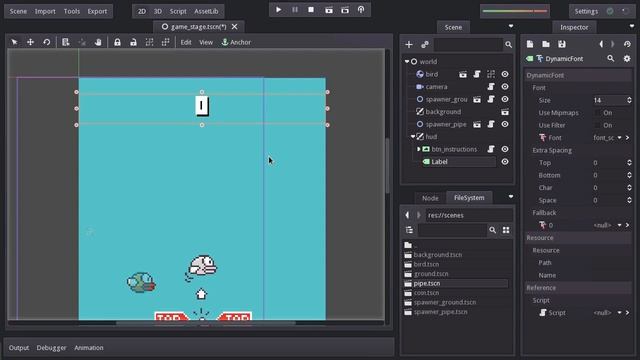Screen dimensions: 640x360
Task: Adjust the Extra Spacing Top stepper
Action: 629,163
